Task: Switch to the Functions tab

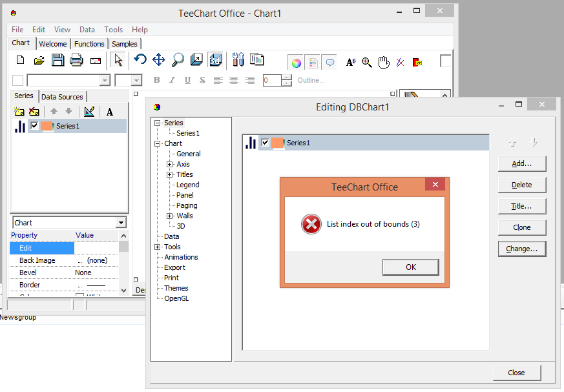Action: tap(89, 44)
